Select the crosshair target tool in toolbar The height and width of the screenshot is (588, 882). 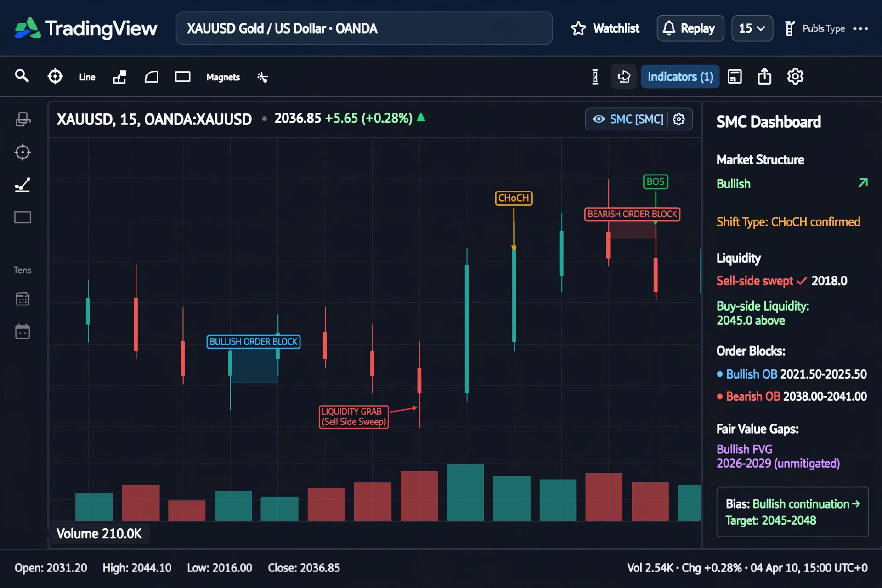point(55,76)
